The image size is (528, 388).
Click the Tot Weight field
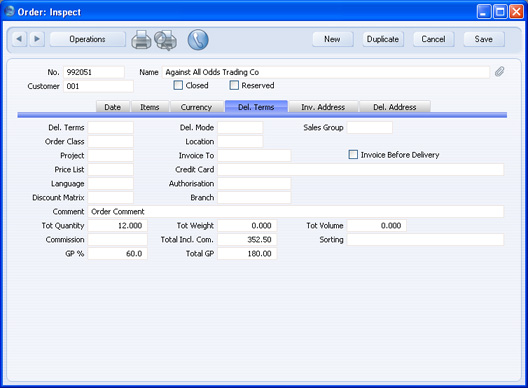(247, 226)
